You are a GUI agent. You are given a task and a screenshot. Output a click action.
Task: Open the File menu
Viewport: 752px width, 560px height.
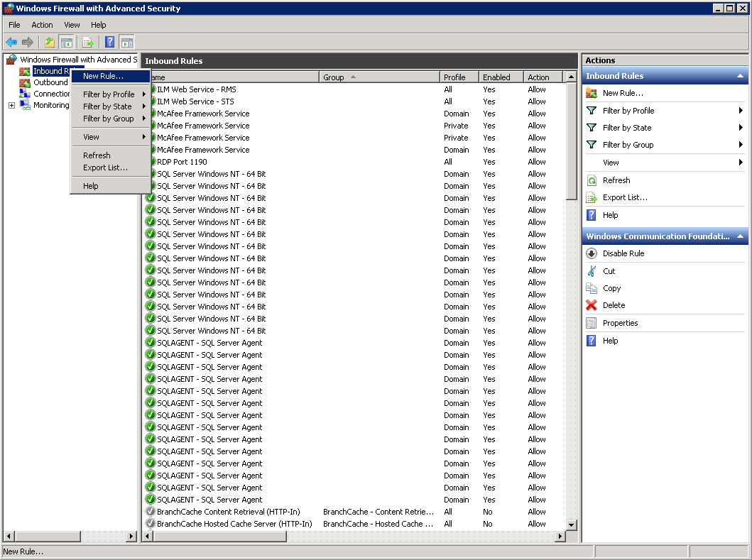(14, 25)
